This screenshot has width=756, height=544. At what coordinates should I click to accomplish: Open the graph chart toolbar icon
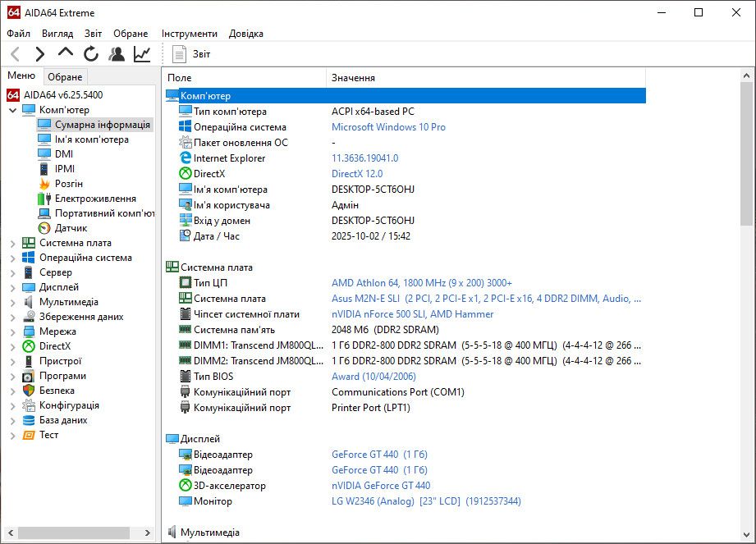(x=142, y=54)
